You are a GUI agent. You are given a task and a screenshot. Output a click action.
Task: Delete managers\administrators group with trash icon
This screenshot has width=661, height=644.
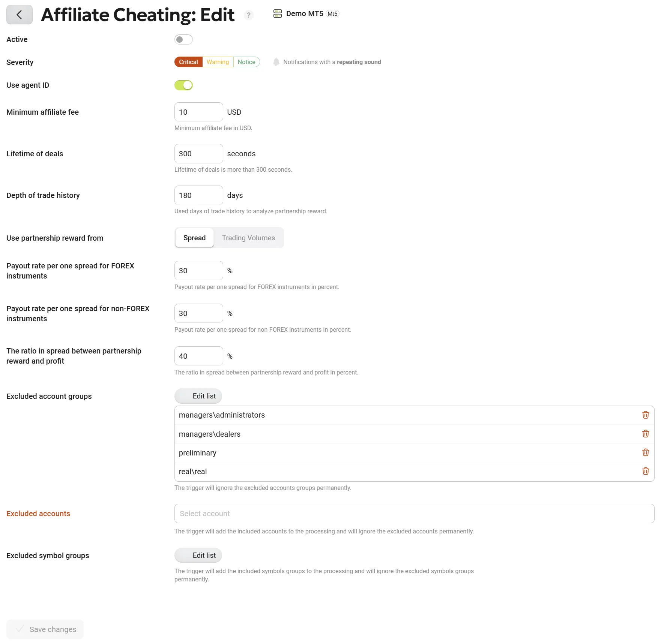tap(645, 415)
